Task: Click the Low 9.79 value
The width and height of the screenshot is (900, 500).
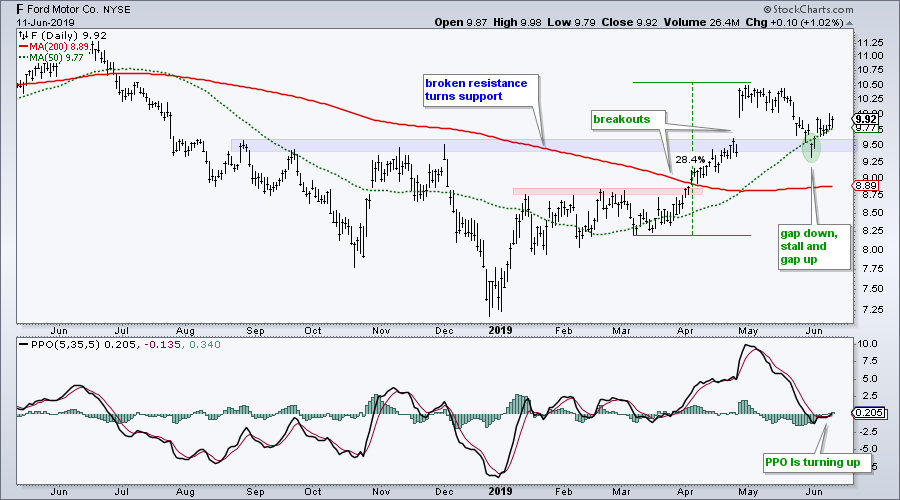Action: point(571,22)
